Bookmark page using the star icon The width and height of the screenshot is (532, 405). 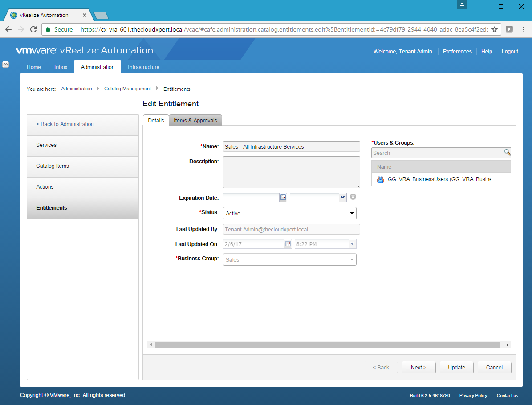(494, 29)
